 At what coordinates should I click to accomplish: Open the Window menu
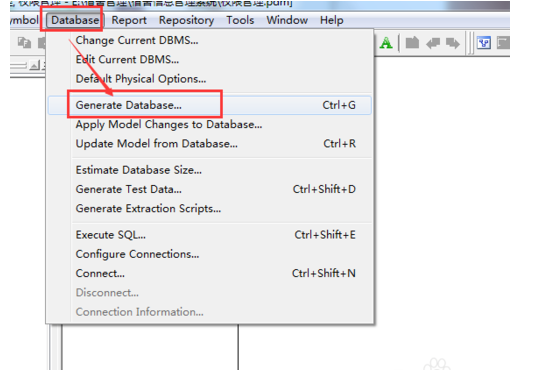pos(287,20)
